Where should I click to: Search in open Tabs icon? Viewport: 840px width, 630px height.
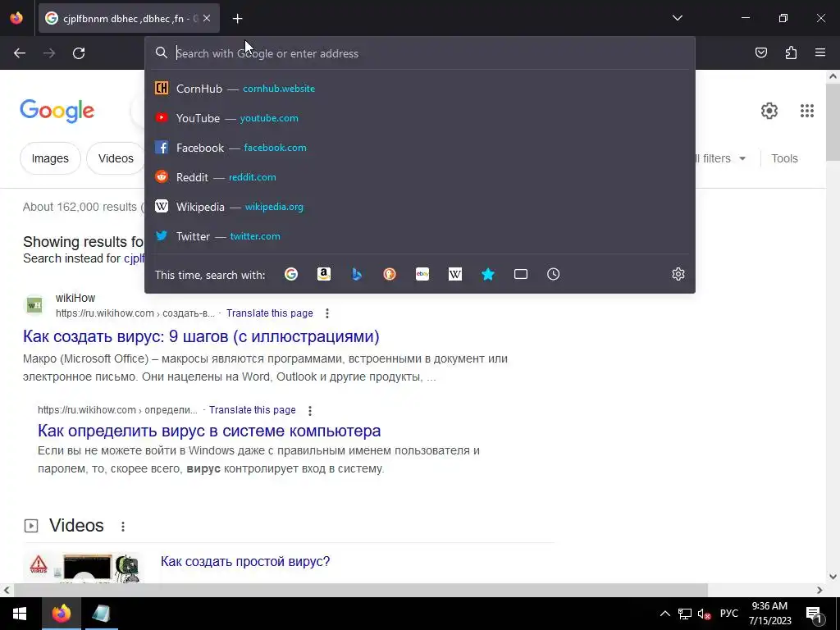tap(521, 274)
